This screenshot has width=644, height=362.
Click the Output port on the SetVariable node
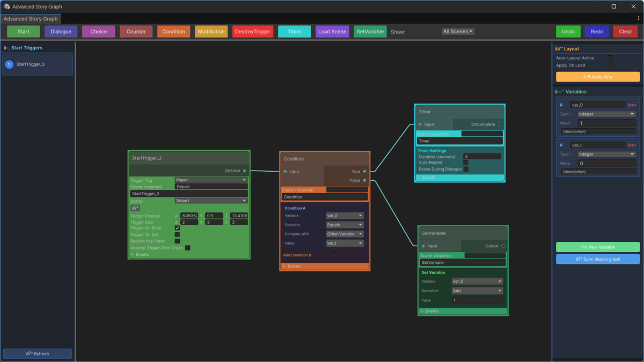tap(503, 246)
